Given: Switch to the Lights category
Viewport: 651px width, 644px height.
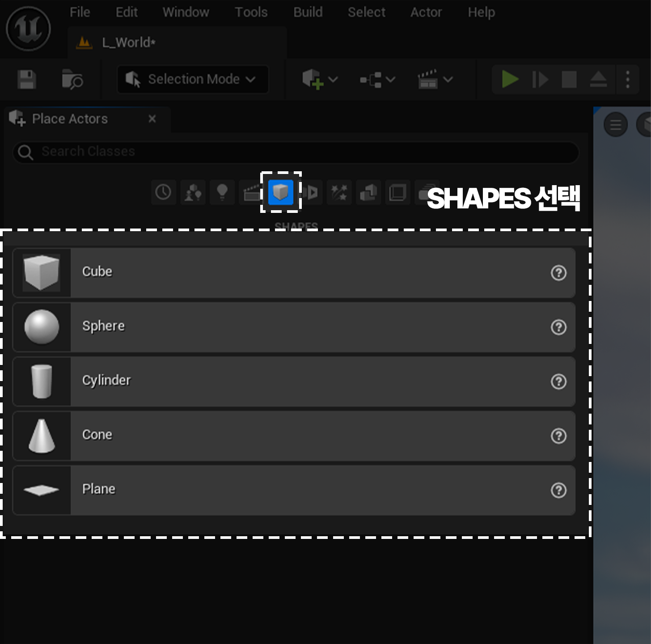Looking at the screenshot, I should click(x=222, y=192).
